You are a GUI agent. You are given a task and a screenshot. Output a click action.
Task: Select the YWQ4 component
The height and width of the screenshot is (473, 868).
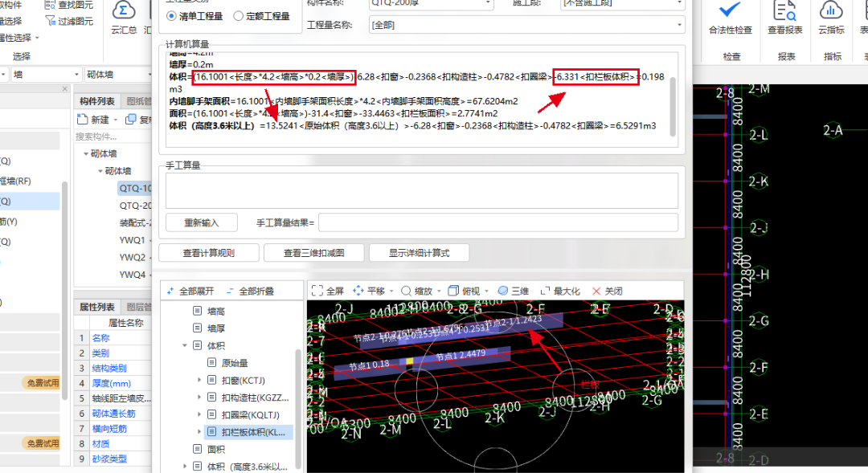pyautogui.click(x=133, y=275)
